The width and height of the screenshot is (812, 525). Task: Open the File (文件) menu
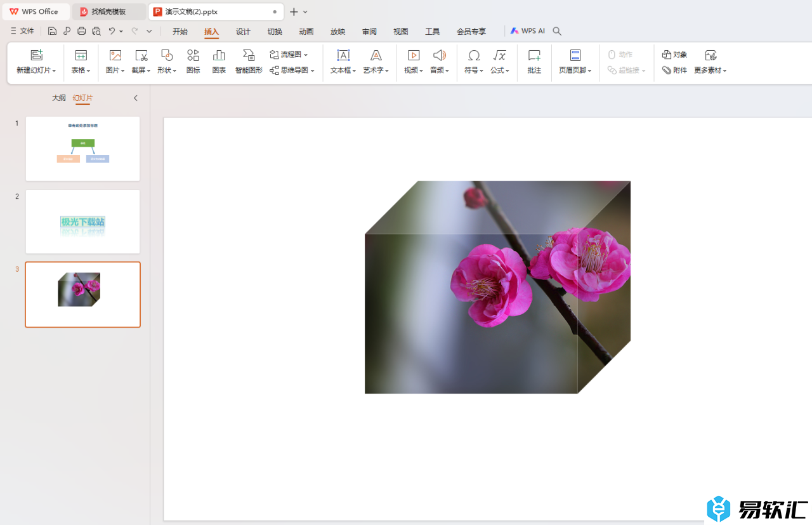22,31
